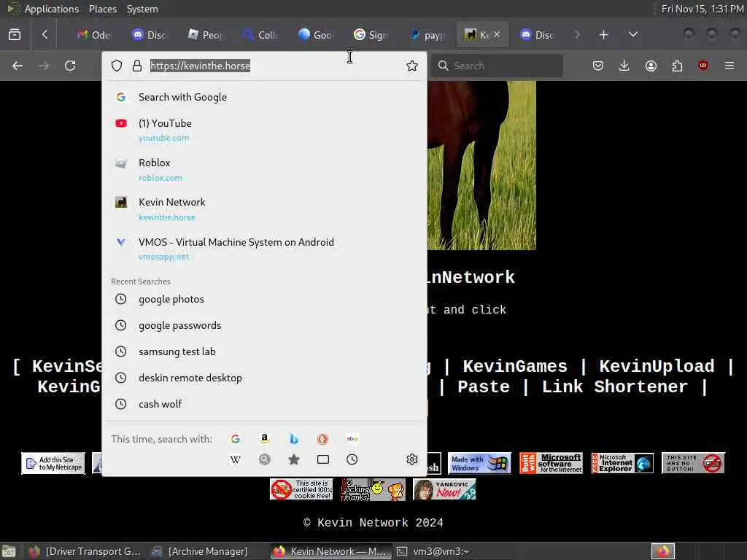
Task: Search open tabs using the tab one-off icon
Action: click(323, 459)
